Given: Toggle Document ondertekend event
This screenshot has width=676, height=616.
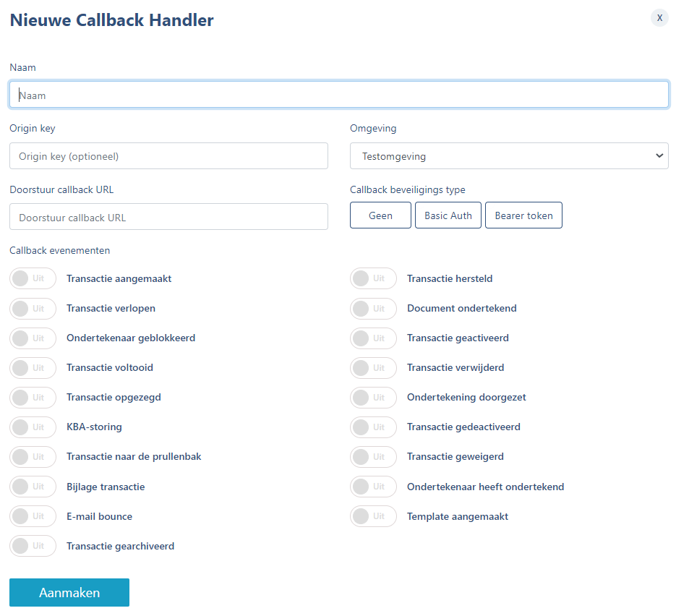Looking at the screenshot, I should click(x=373, y=309).
